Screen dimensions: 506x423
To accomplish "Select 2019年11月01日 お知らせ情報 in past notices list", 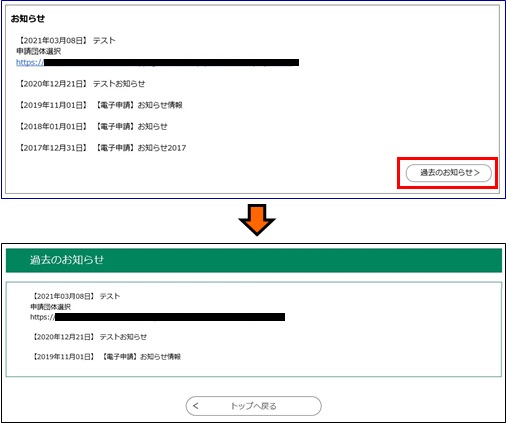I will tap(106, 357).
